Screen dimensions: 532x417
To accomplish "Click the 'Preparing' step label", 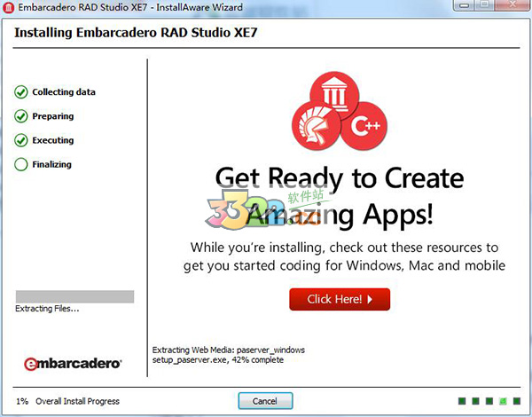I will (53, 116).
